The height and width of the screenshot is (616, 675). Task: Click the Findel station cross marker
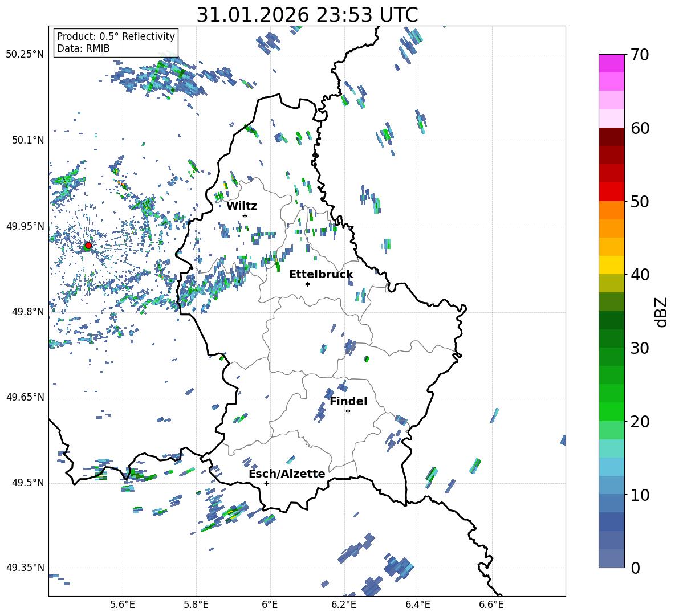click(x=348, y=411)
